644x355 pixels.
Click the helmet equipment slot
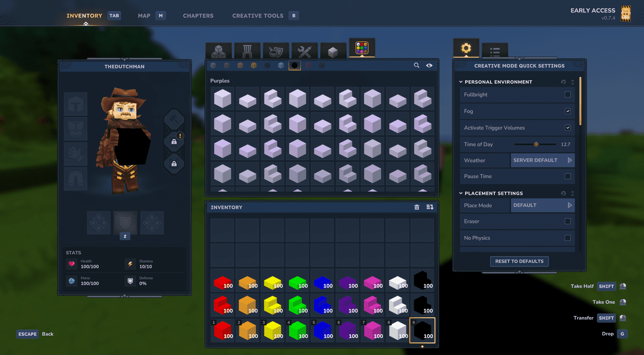[x=76, y=104]
